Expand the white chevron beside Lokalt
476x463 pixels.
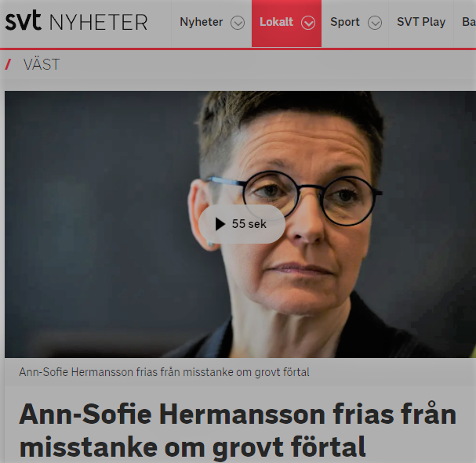(308, 23)
